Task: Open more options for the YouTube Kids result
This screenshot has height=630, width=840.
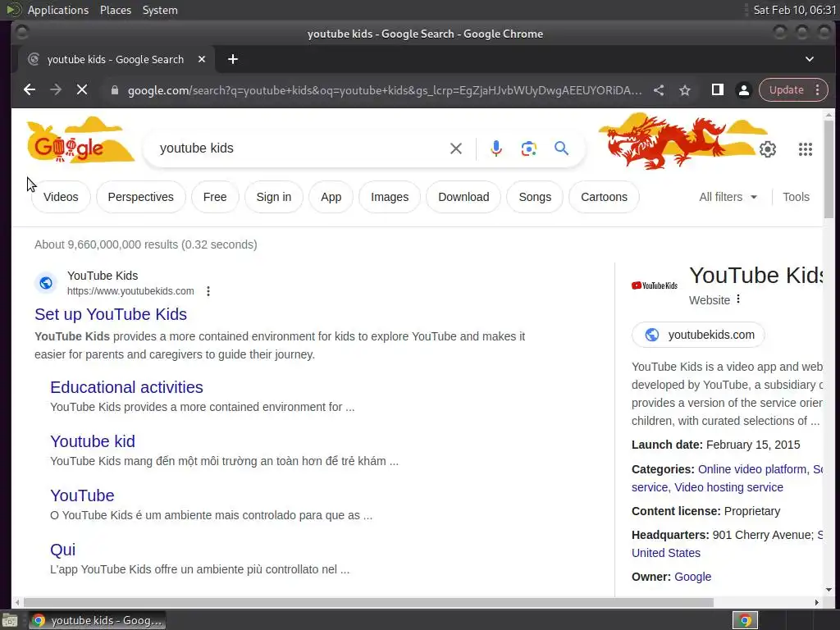Action: coord(208,291)
